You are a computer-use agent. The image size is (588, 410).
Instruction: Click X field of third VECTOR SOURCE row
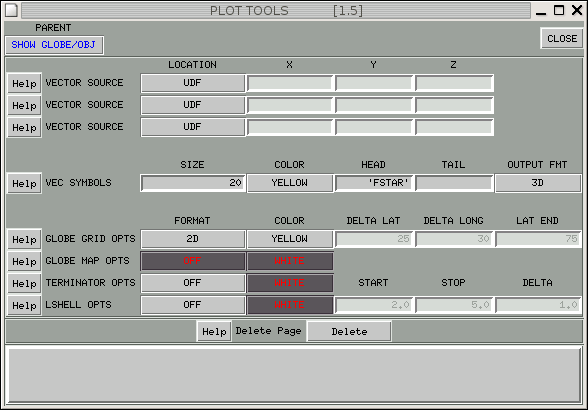pyautogui.click(x=290, y=127)
